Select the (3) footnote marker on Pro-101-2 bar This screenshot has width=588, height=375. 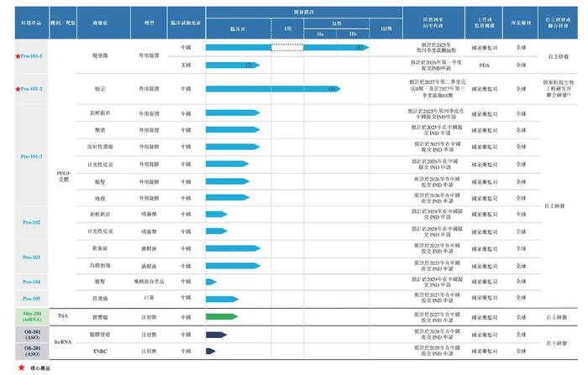click(333, 88)
